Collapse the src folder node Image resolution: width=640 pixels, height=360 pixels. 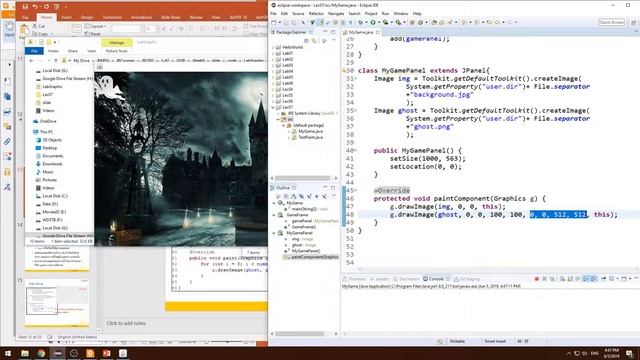(x=278, y=119)
